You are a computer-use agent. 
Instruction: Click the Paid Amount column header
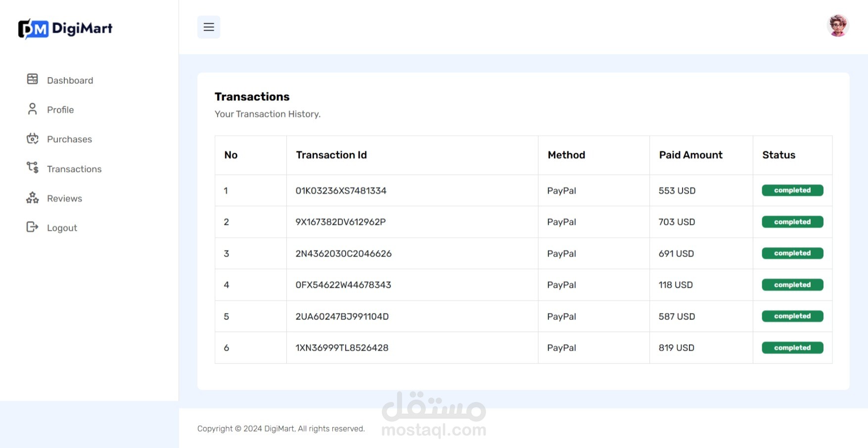pos(690,155)
